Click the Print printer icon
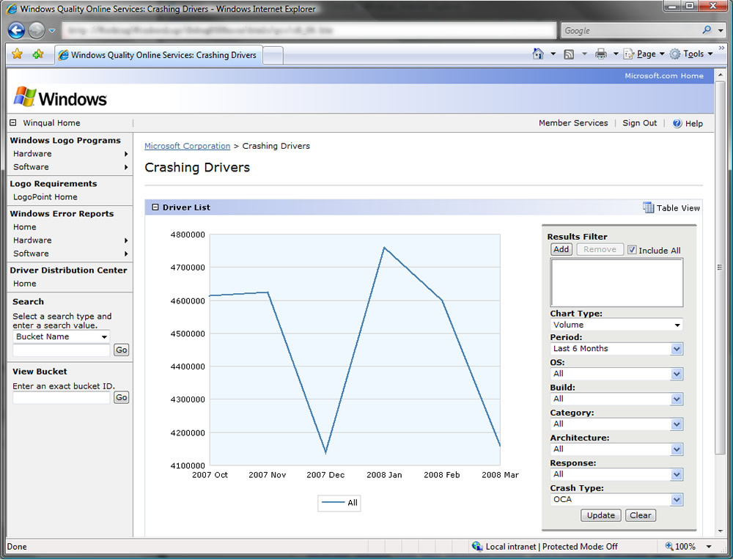This screenshot has width=733, height=560. [601, 54]
